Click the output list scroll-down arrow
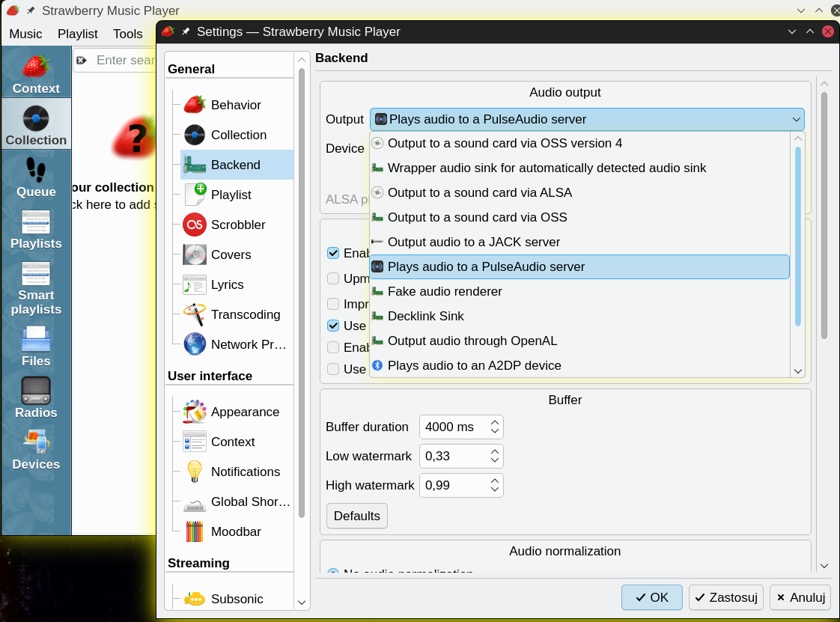 click(x=797, y=371)
